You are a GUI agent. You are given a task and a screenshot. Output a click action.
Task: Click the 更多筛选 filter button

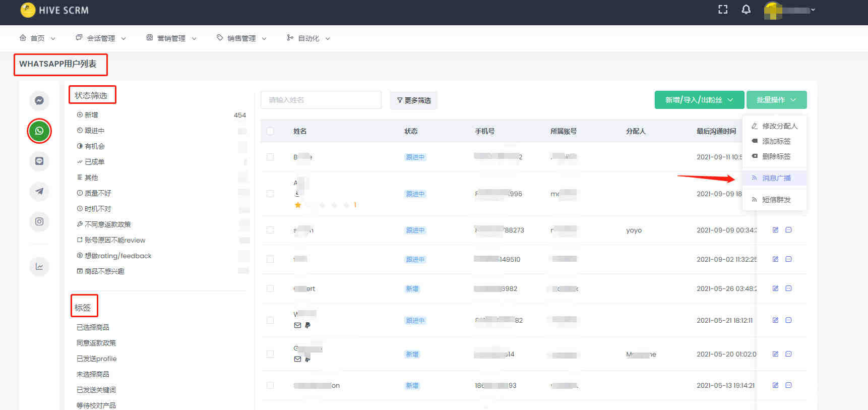(x=414, y=100)
